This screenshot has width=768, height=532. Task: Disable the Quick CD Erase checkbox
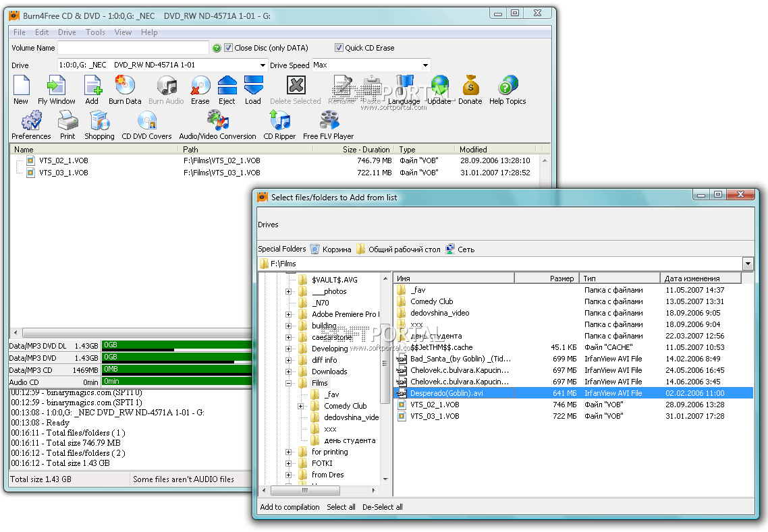pyautogui.click(x=339, y=48)
